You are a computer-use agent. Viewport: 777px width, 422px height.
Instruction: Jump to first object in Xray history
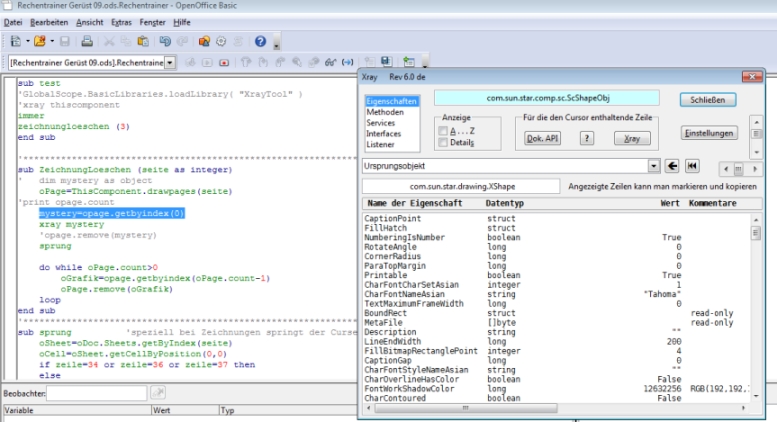tap(691, 164)
